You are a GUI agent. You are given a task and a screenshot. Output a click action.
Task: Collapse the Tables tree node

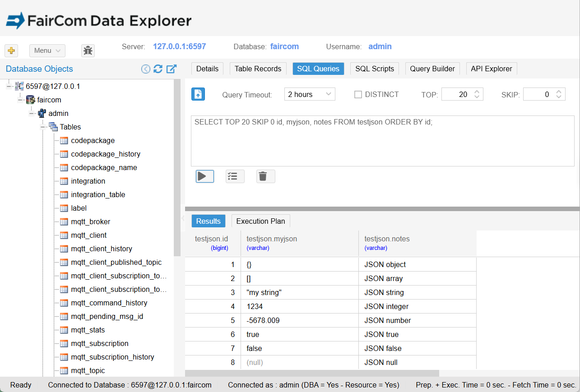[x=43, y=127]
